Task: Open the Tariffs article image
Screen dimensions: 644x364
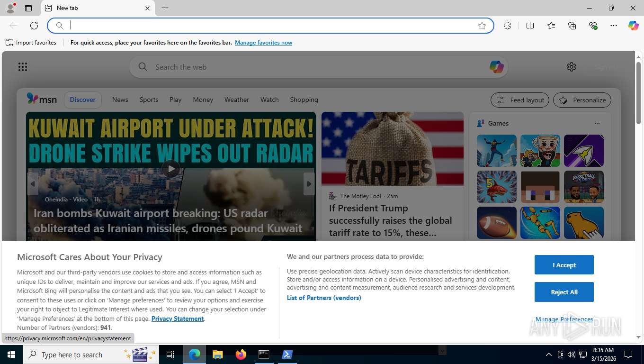Action: (x=393, y=149)
